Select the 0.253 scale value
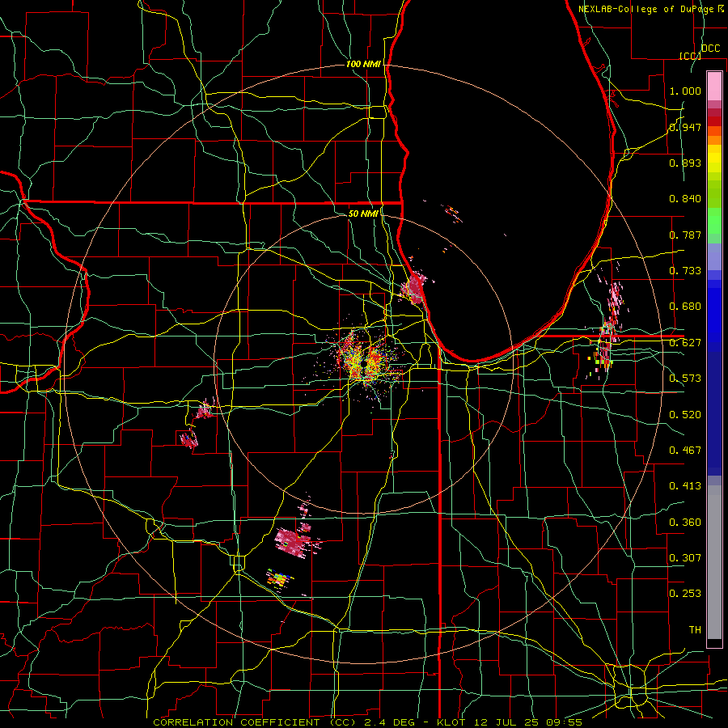The width and height of the screenshot is (728, 728). (685, 594)
